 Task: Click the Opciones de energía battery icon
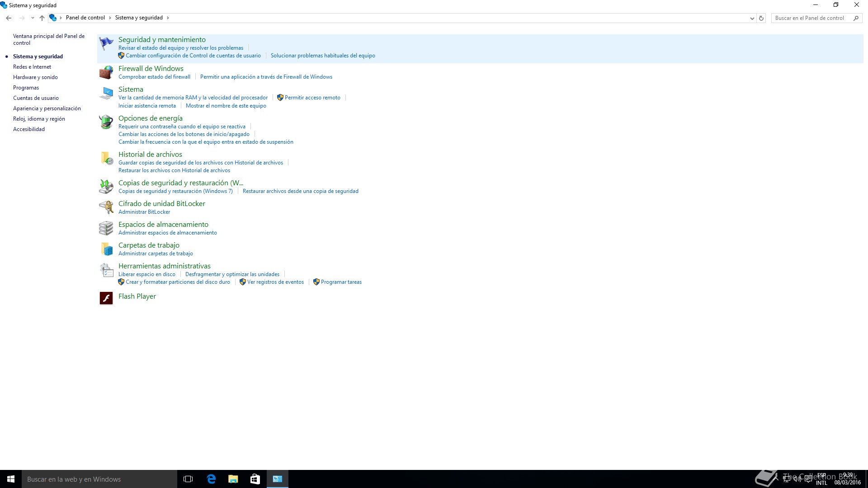click(106, 122)
